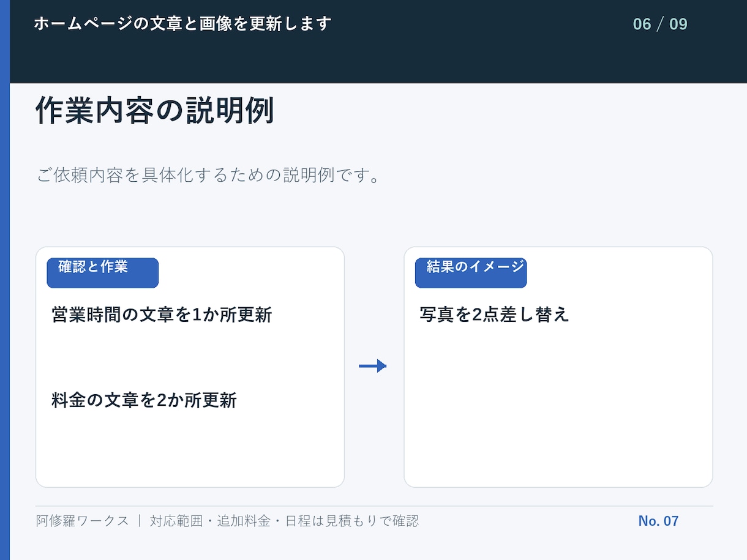The image size is (747, 560).
Task: Click the footer text 阿修羅ワークス
Action: click(x=83, y=521)
